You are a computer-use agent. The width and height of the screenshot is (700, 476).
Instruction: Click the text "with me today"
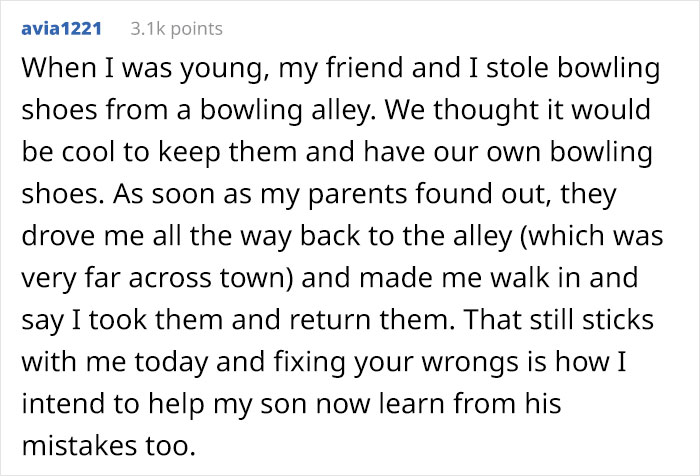[x=115, y=362]
